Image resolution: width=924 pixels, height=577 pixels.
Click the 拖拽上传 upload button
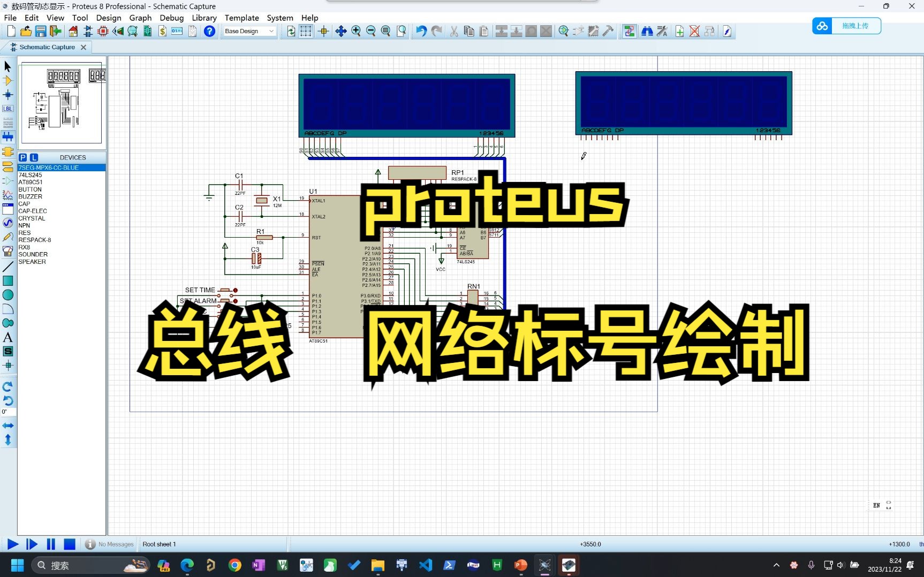click(x=855, y=26)
